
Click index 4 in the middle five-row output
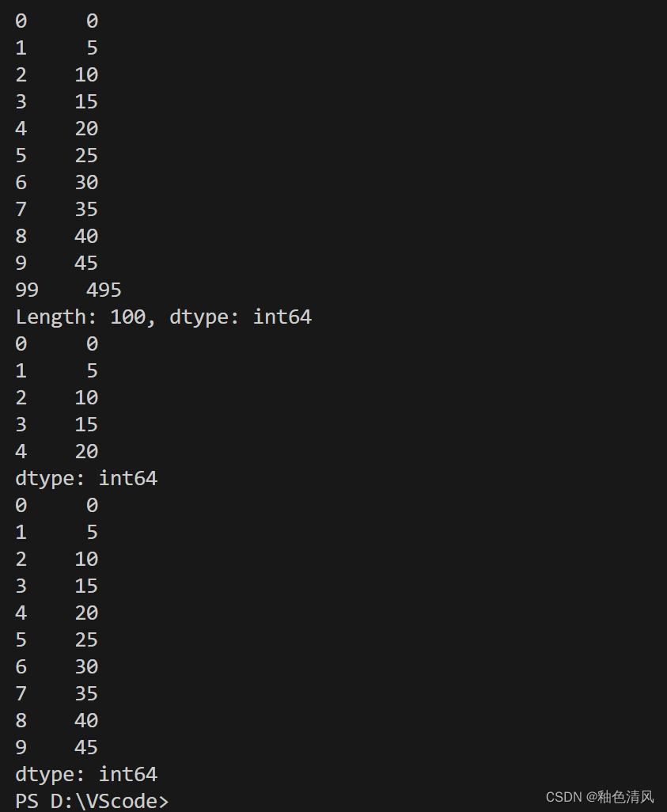(21, 451)
